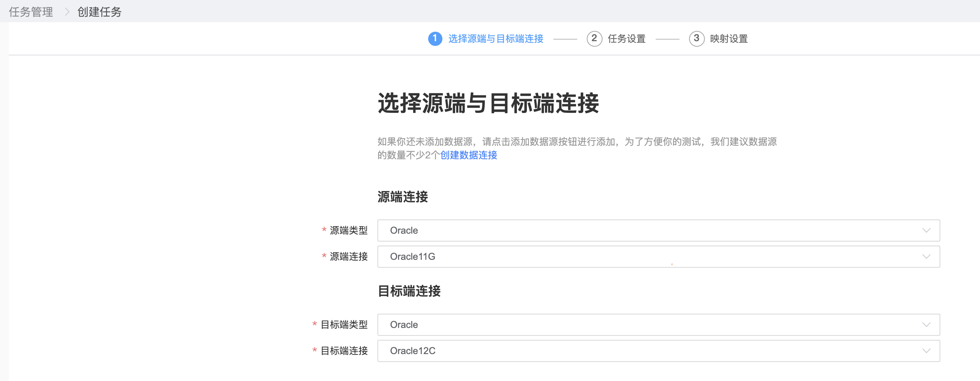This screenshot has width=980, height=381.
Task: Click the step 2 numbered circle icon
Action: [594, 38]
